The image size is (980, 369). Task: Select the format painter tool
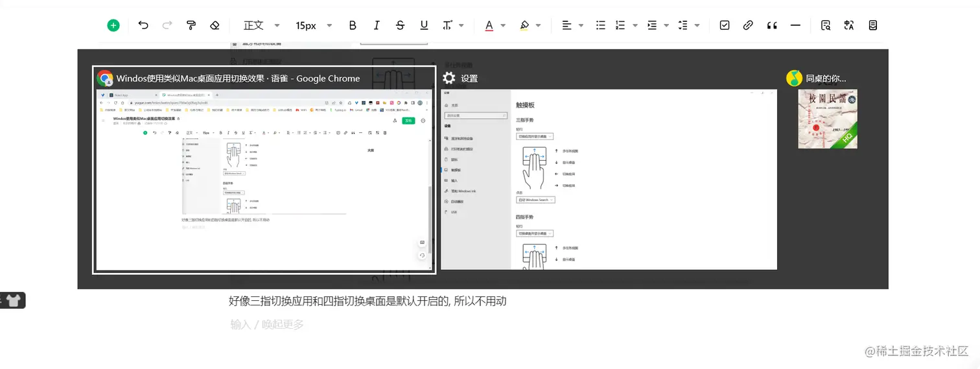coord(191,25)
